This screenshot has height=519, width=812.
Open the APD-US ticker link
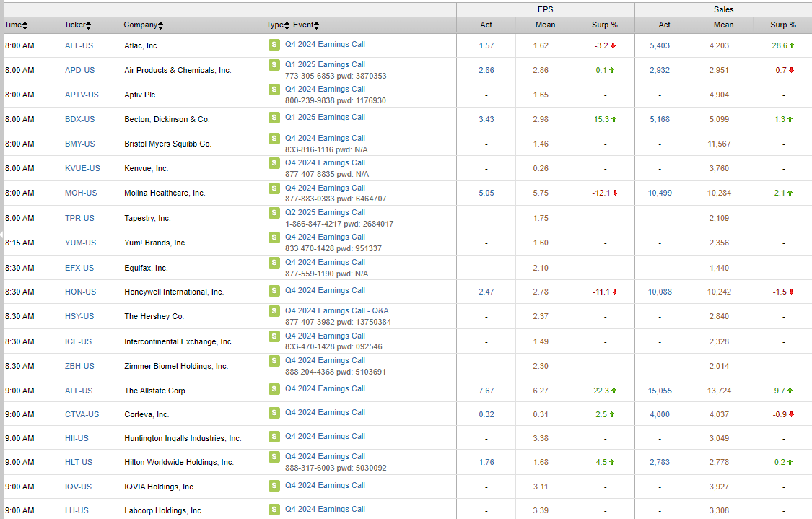(79, 70)
